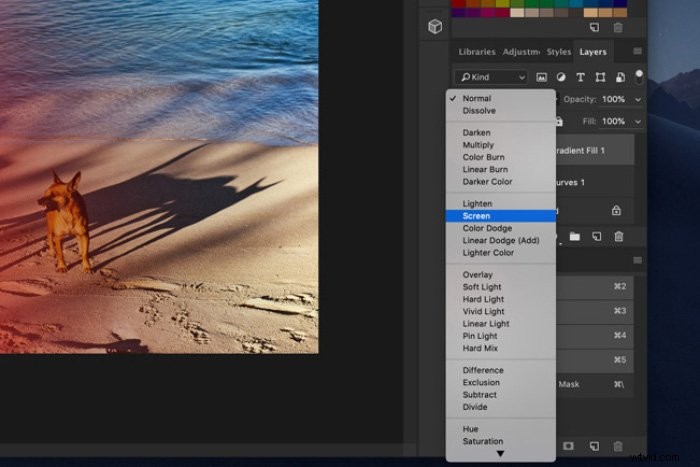
Task: Choose Normal blend mode
Action: (x=501, y=98)
